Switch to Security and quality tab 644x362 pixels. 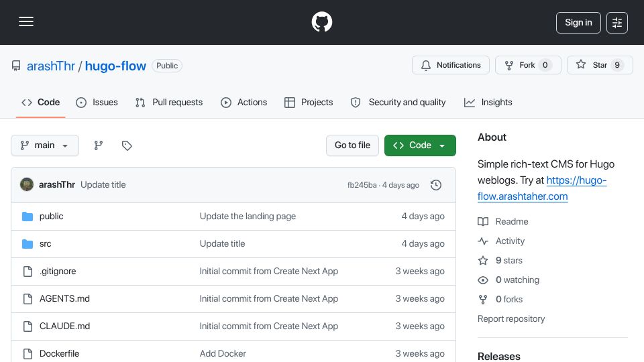[398, 102]
